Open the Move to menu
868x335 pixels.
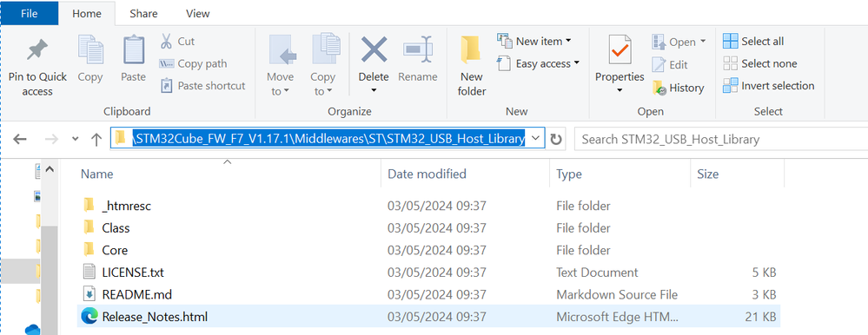click(282, 65)
